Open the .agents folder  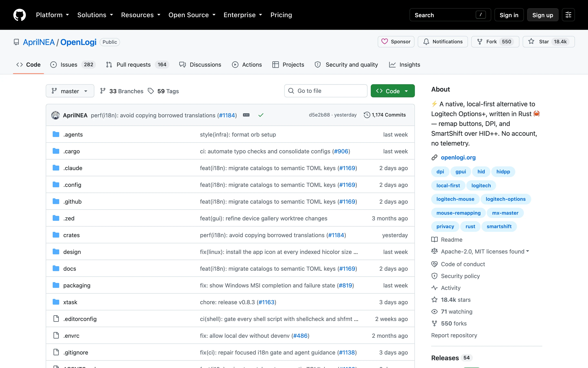73,134
